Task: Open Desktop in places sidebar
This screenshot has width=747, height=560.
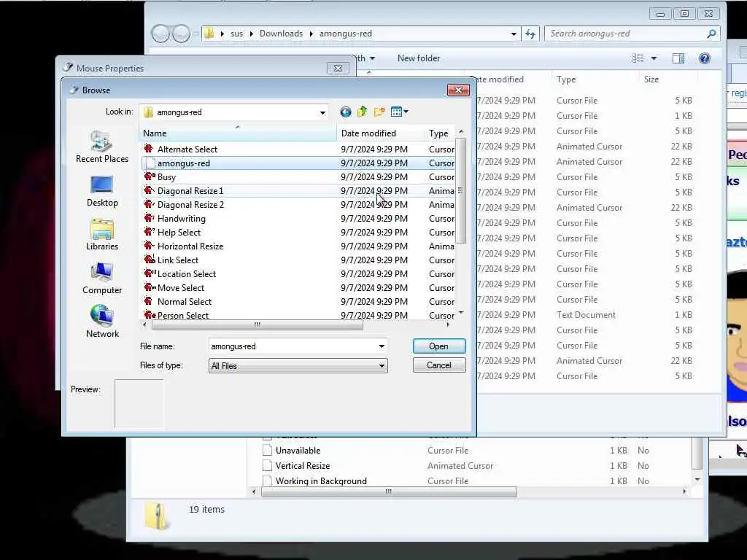Action: (x=102, y=192)
